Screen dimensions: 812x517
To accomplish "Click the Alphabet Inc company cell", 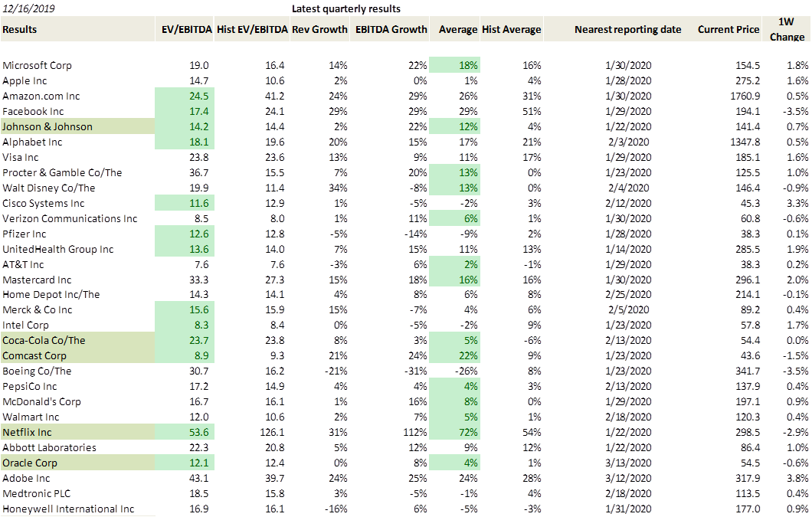I will click(x=32, y=142).
